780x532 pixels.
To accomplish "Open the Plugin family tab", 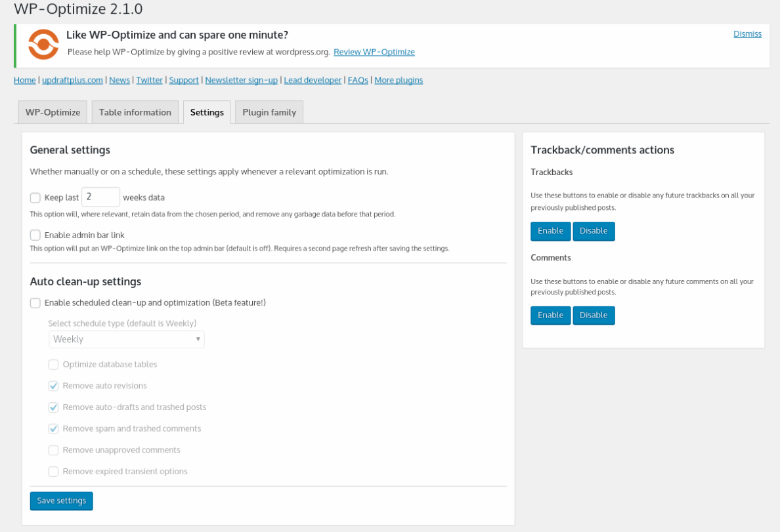I will (269, 112).
